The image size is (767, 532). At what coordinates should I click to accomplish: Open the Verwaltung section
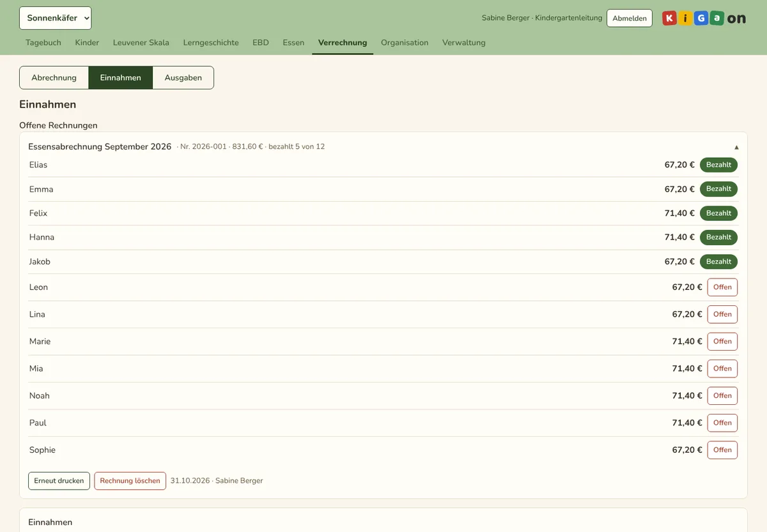(x=464, y=43)
